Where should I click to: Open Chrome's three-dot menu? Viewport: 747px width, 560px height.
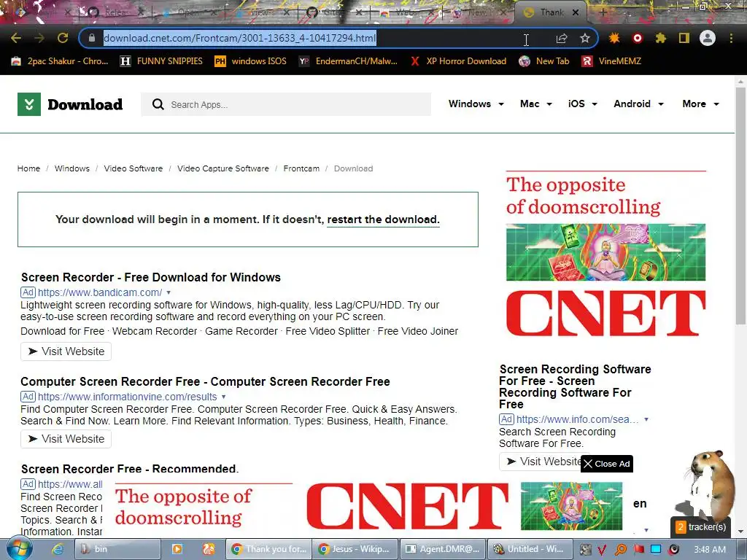[731, 38]
